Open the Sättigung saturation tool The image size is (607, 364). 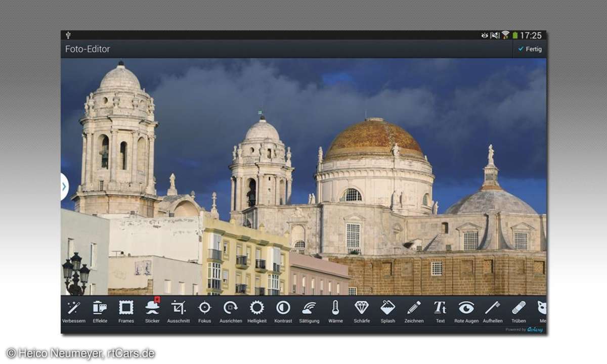tap(309, 311)
